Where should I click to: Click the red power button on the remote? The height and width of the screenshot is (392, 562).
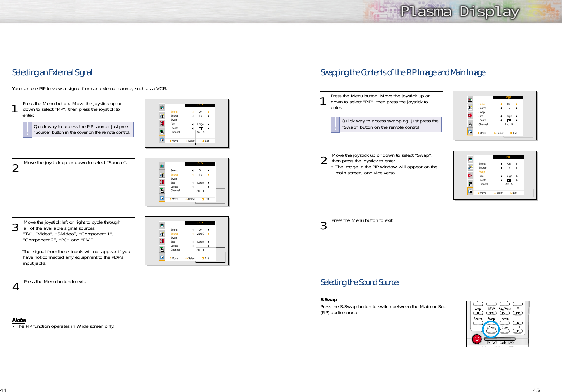(476, 339)
